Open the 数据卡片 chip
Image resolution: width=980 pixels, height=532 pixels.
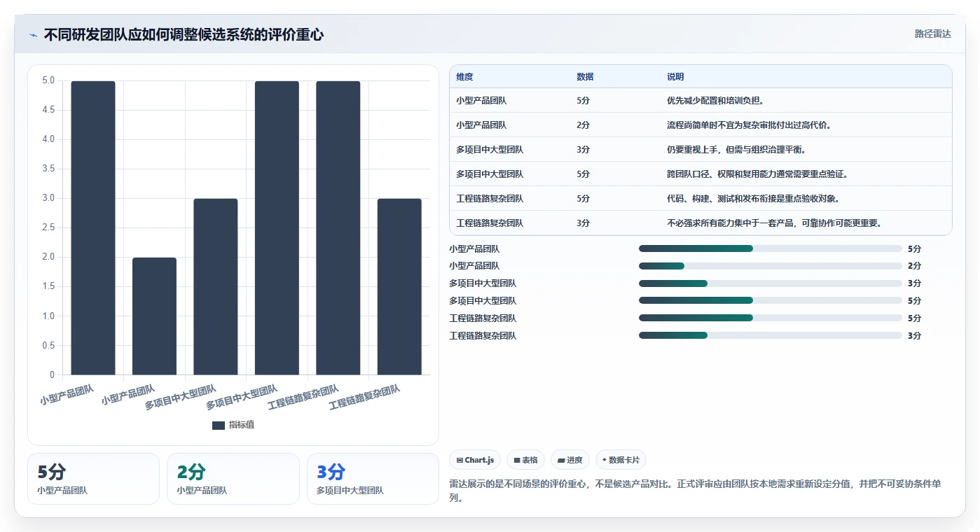pyautogui.click(x=621, y=460)
